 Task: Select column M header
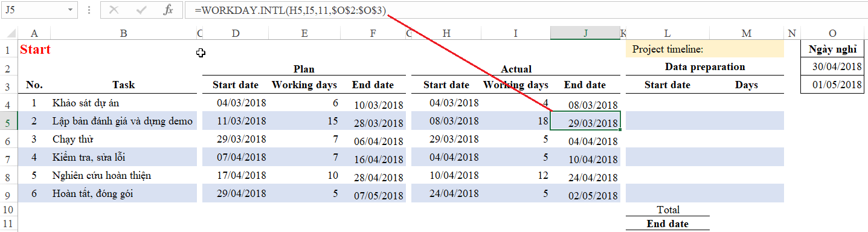pyautogui.click(x=747, y=34)
